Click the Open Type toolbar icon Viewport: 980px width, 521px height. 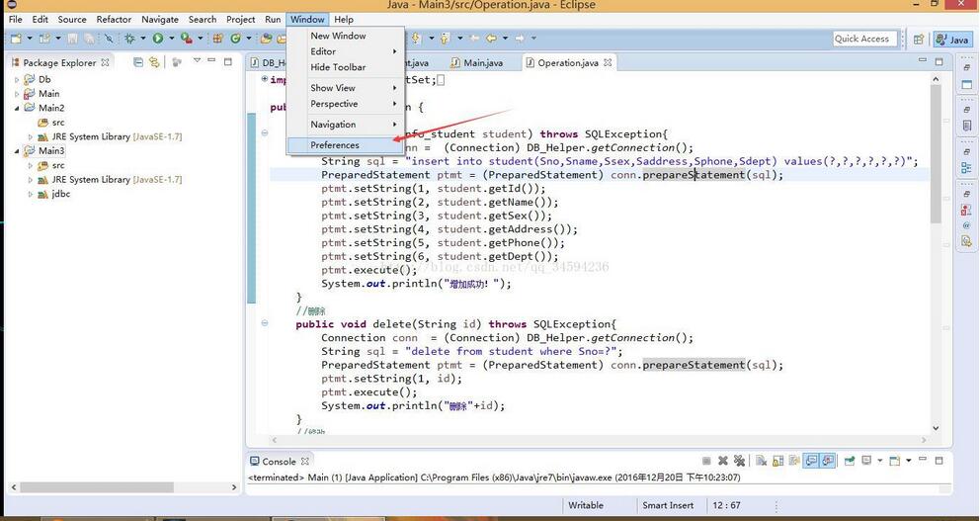266,39
